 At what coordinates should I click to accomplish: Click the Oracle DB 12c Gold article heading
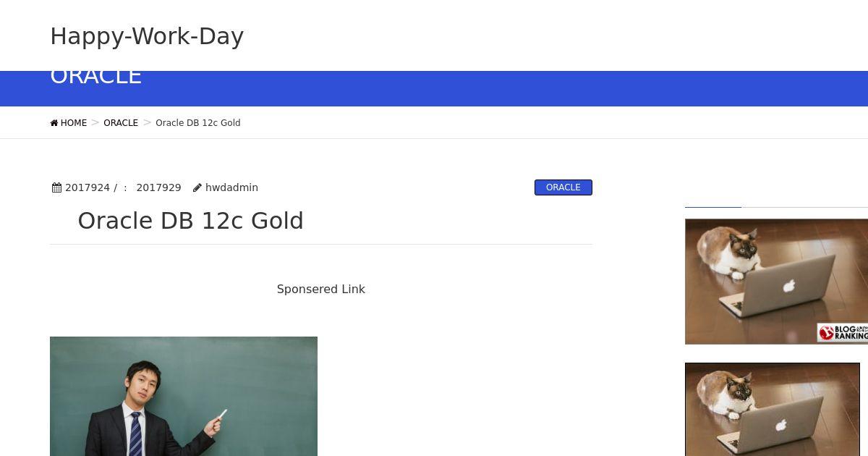(191, 221)
